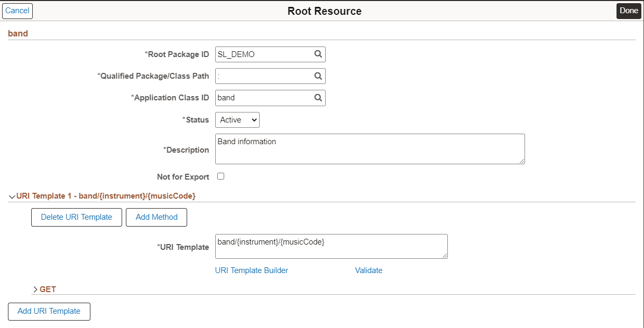Click the Add URI Template button
644x328 pixels.
49,311
